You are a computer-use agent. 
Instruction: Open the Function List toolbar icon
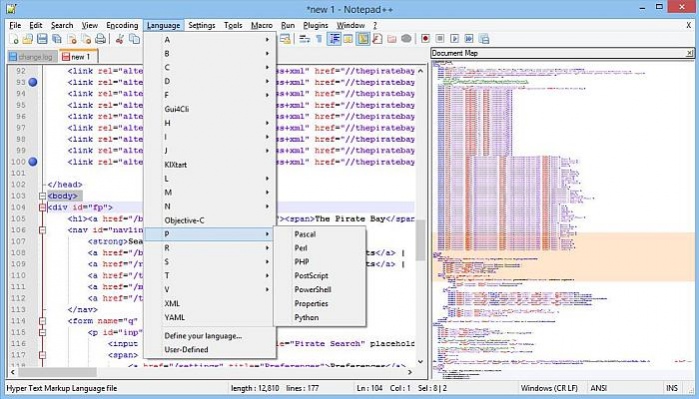tap(377, 39)
